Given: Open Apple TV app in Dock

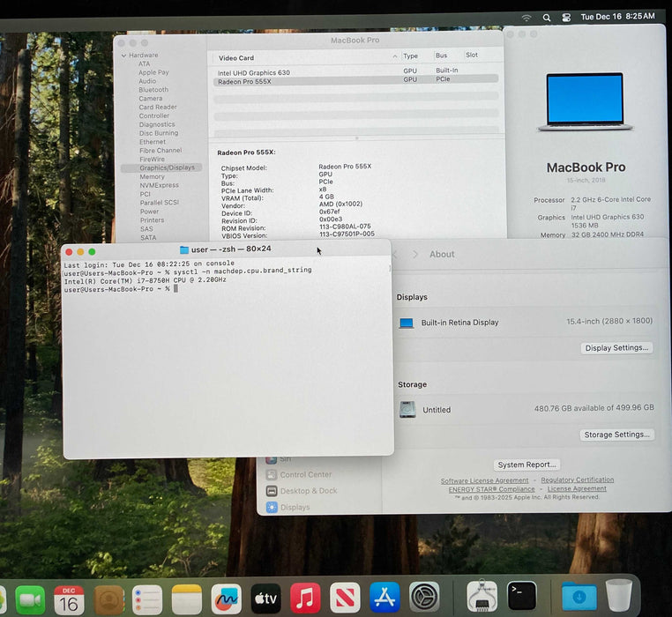Looking at the screenshot, I should coord(265,598).
